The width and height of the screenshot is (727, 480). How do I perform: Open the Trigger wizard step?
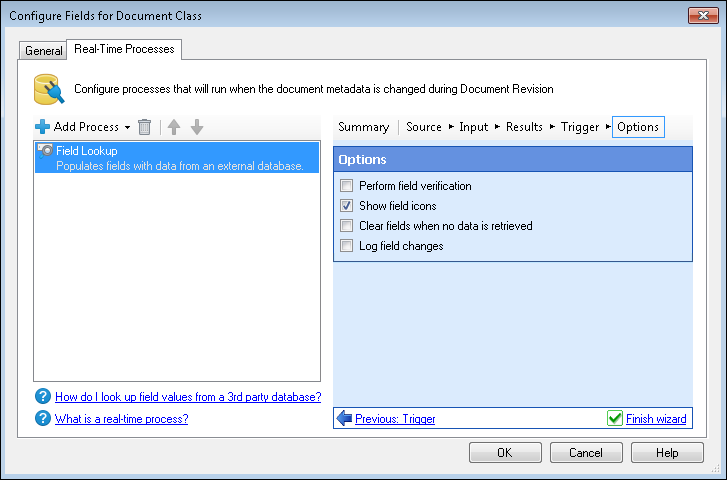point(580,127)
